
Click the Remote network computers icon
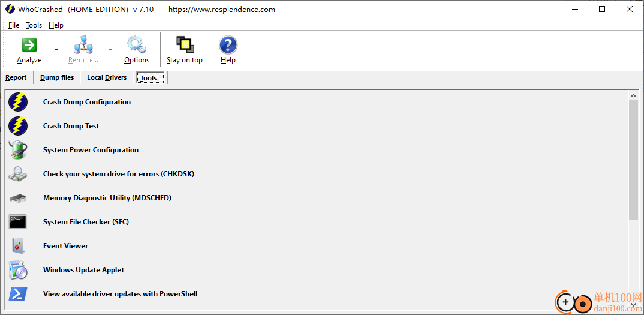(83, 45)
